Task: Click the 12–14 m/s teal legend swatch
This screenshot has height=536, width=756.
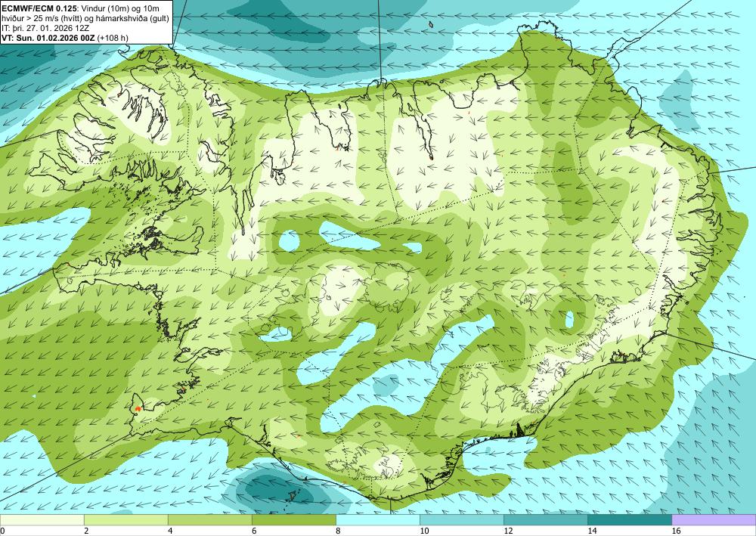Action: (x=545, y=520)
